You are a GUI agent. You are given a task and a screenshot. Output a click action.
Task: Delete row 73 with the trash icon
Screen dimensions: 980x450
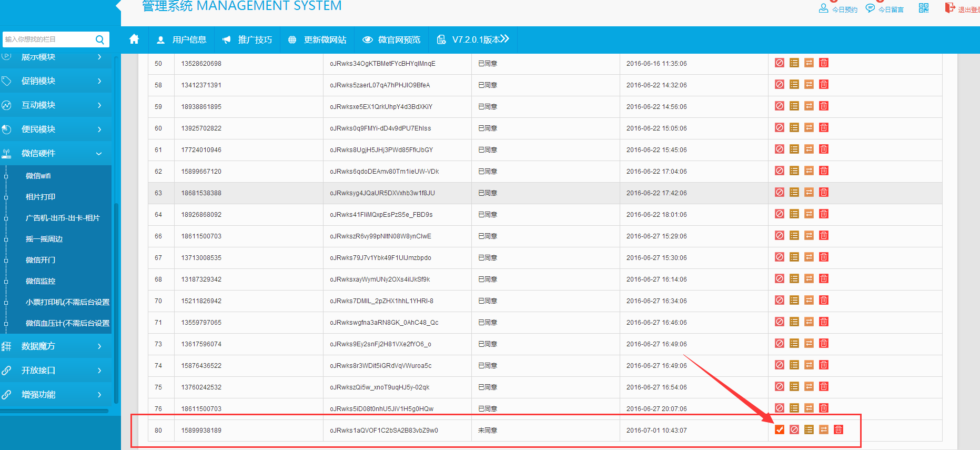coord(824,343)
